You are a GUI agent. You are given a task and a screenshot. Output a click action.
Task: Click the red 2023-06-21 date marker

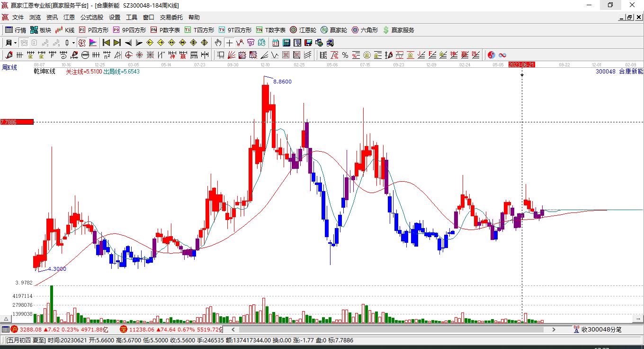[x=521, y=64]
